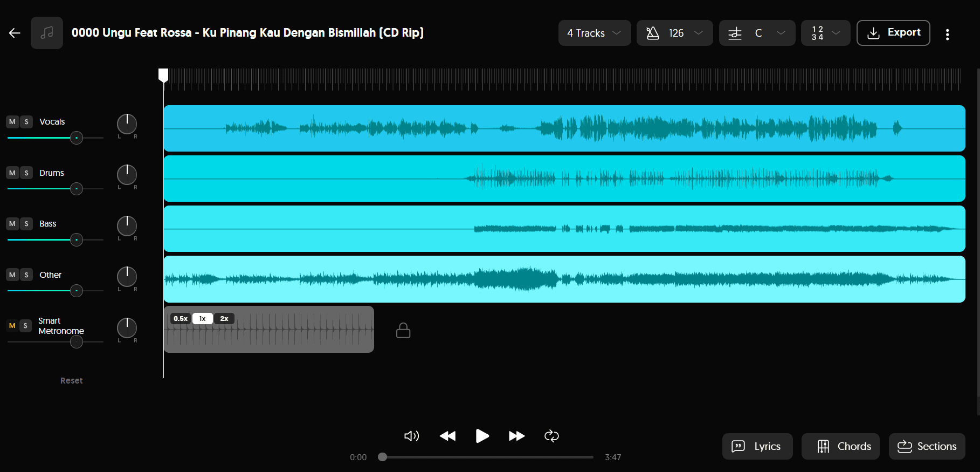
Task: Solo the Drums track
Action: pyautogui.click(x=26, y=173)
